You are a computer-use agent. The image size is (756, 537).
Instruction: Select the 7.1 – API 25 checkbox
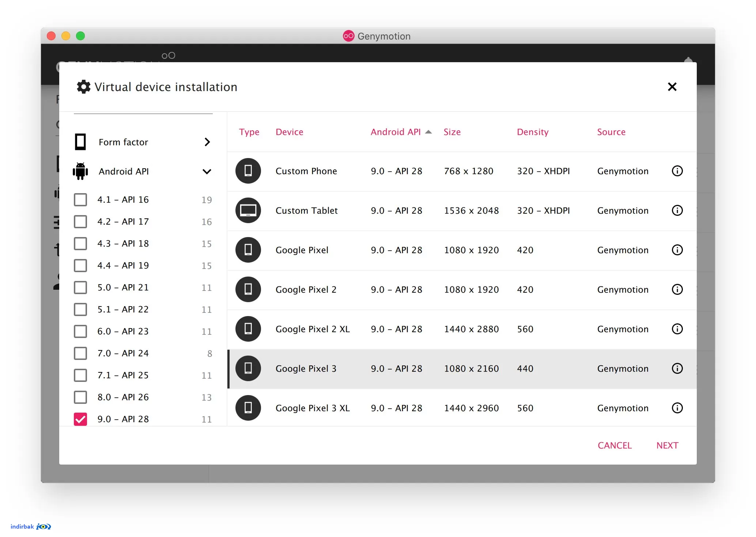pos(80,375)
